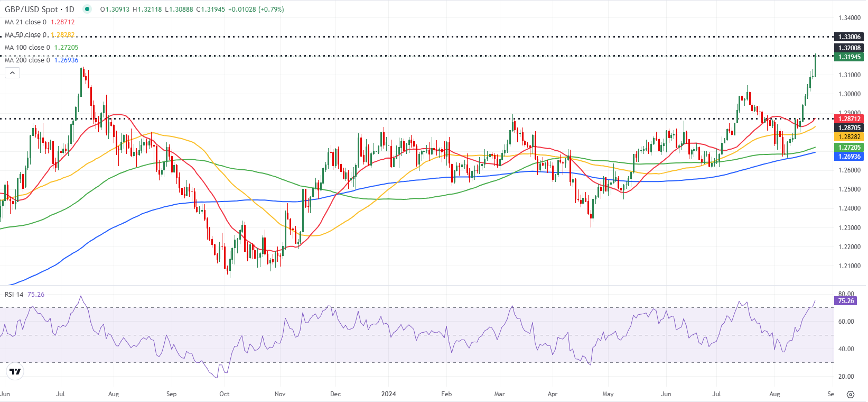Collapse the indicator legend chevron
This screenshot has width=868, height=402.
tap(12, 73)
